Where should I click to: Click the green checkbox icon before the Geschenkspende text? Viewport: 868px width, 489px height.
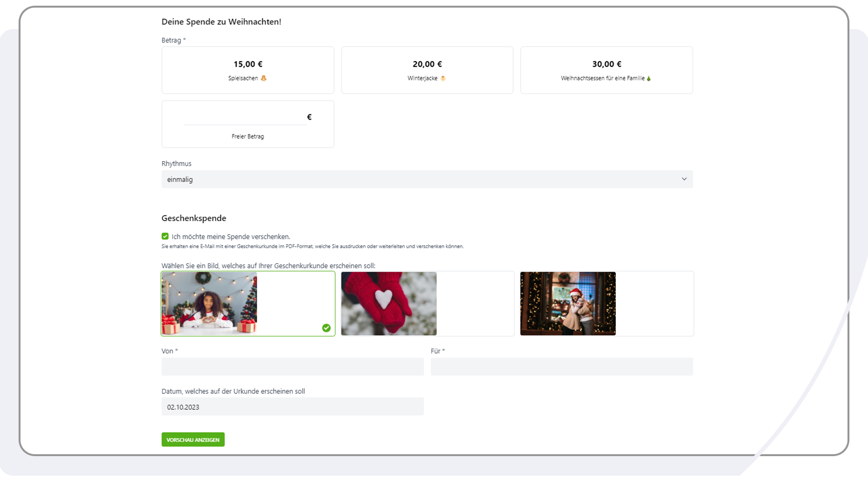click(x=165, y=236)
